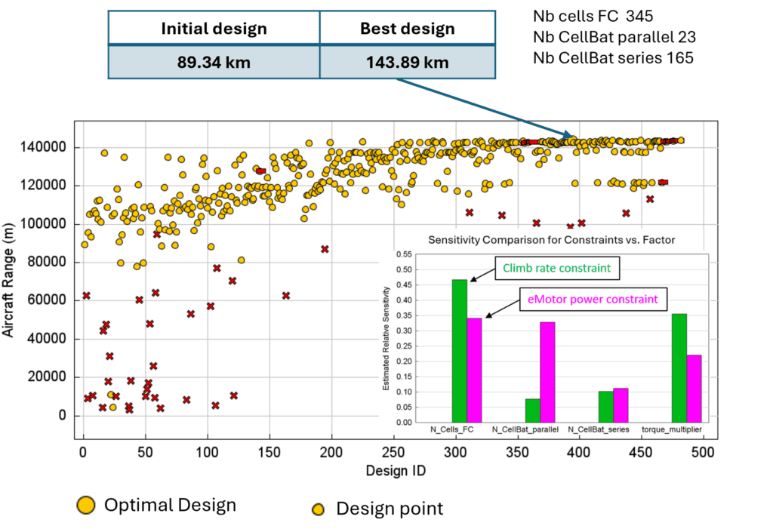Click the 'Estimated Relative Sensitivity' axis label

coord(386,339)
